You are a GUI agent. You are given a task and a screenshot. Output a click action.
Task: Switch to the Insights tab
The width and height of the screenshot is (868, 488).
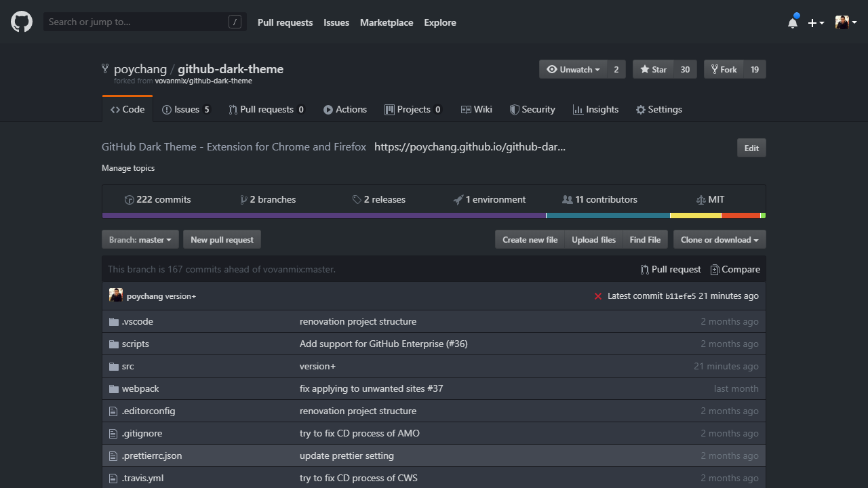click(x=595, y=109)
